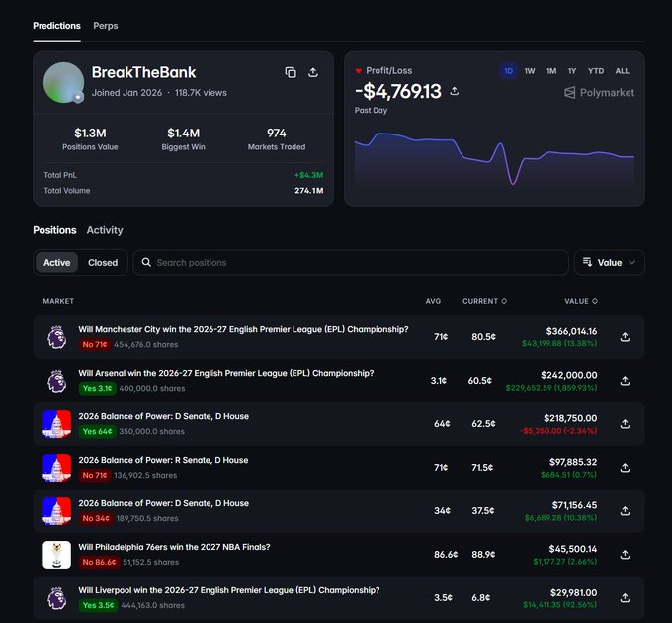The image size is (672, 623).
Task: Sort by VALUE column arrow
Action: click(x=595, y=301)
